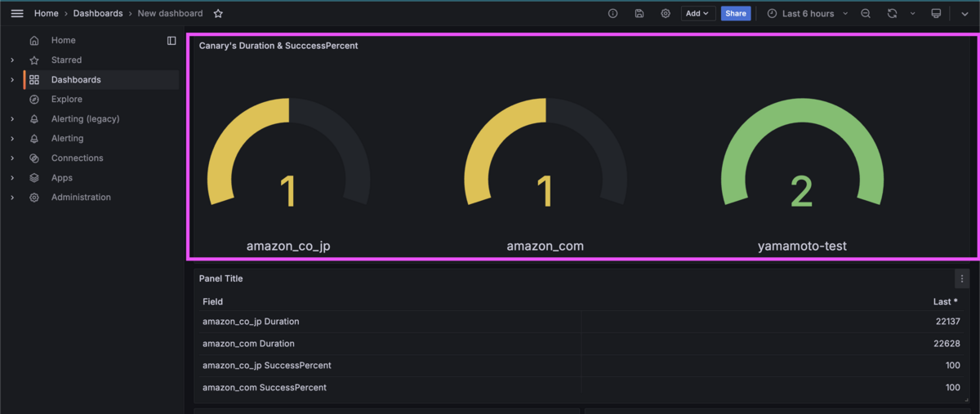Open Starred in sidebar

(66, 60)
